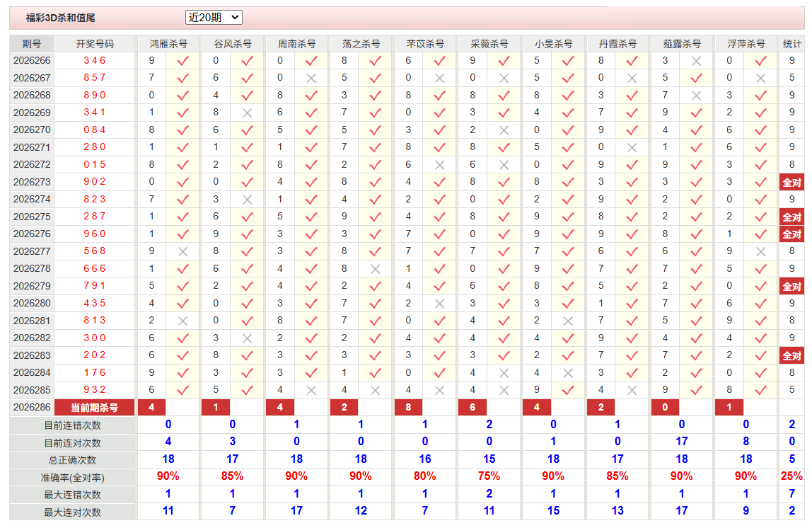Click the X mark for 周南杀号 in row 2026267
Image resolution: width=812 pixels, height=528 pixels.
tap(311, 79)
